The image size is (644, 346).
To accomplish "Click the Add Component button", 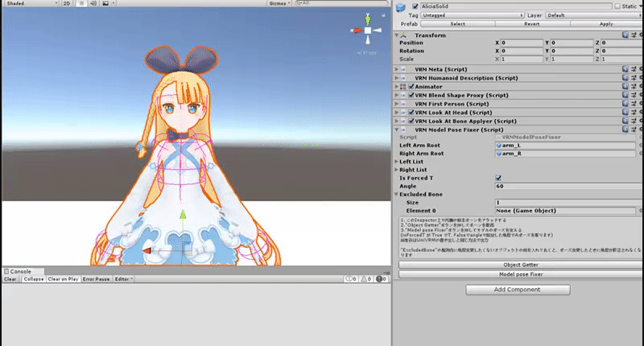I will click(x=518, y=290).
